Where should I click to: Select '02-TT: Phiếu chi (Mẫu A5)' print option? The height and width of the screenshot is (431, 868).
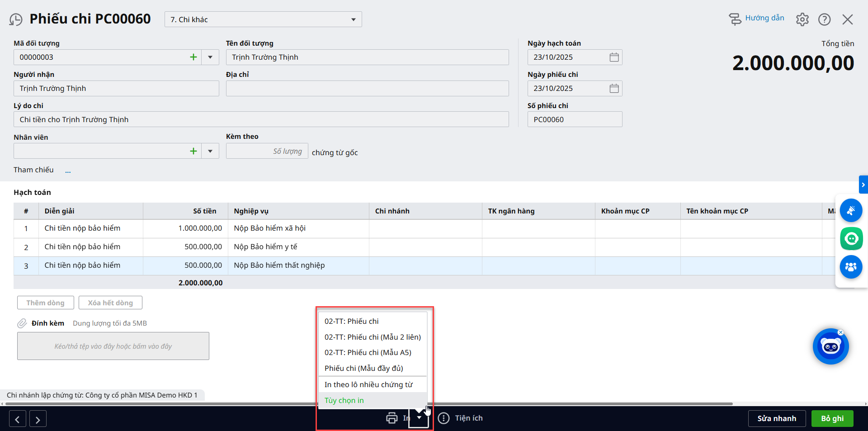click(368, 352)
